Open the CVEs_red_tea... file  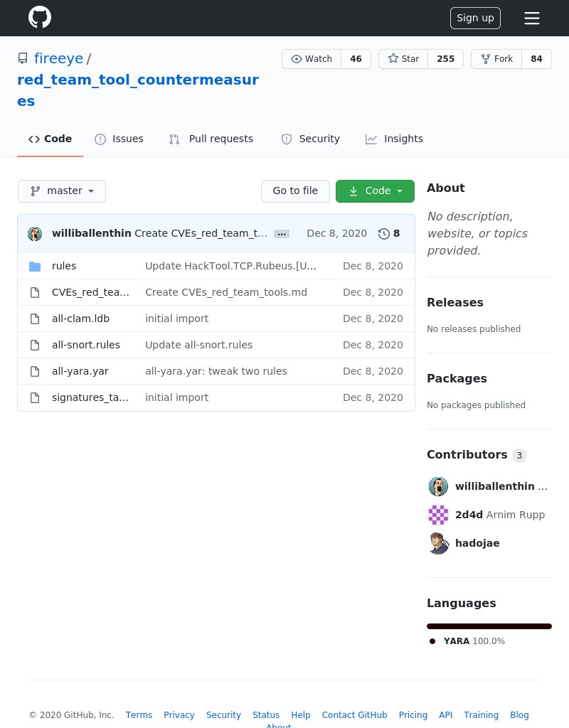click(x=90, y=292)
